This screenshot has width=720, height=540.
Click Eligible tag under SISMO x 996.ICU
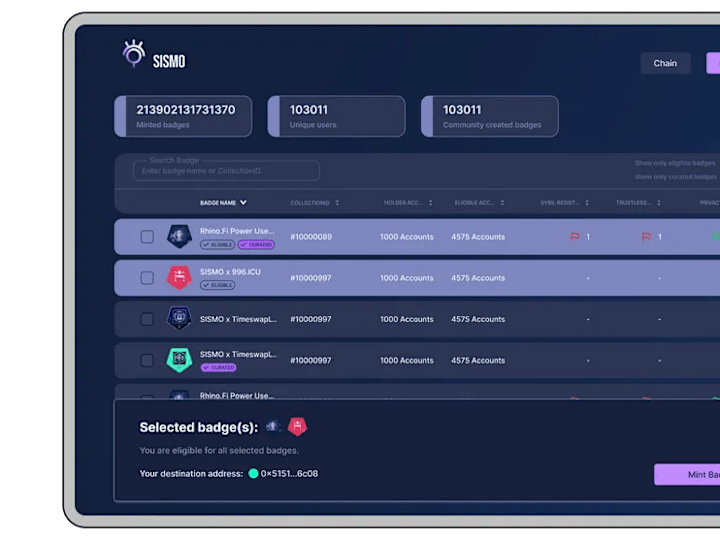pyautogui.click(x=217, y=285)
